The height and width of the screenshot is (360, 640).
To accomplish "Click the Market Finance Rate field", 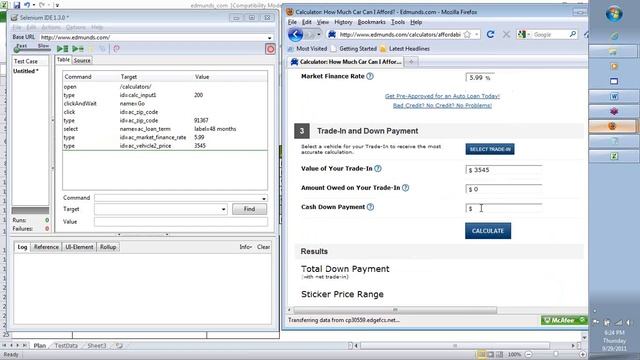I will [x=480, y=78].
